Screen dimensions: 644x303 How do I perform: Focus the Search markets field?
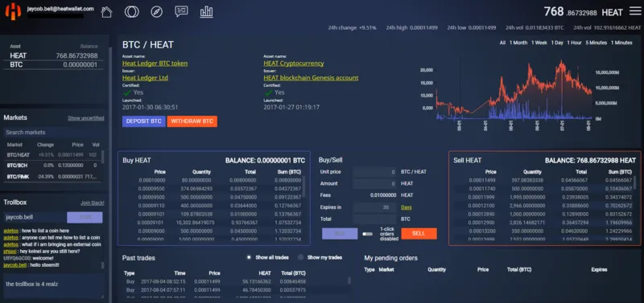pyautogui.click(x=53, y=133)
